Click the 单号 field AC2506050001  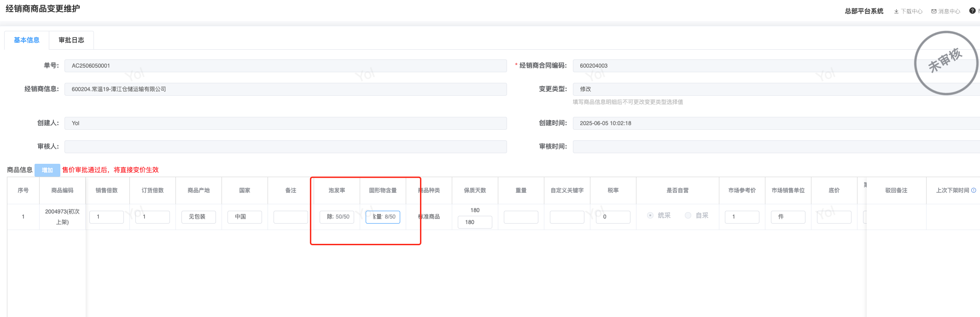coord(286,66)
